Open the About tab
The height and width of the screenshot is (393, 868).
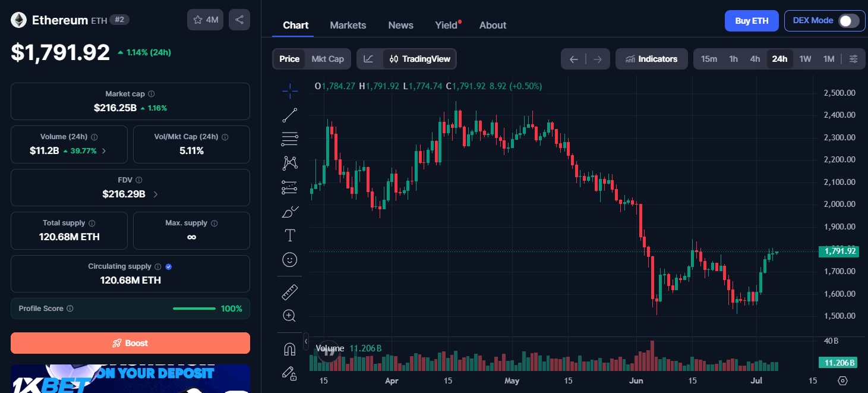click(x=493, y=25)
